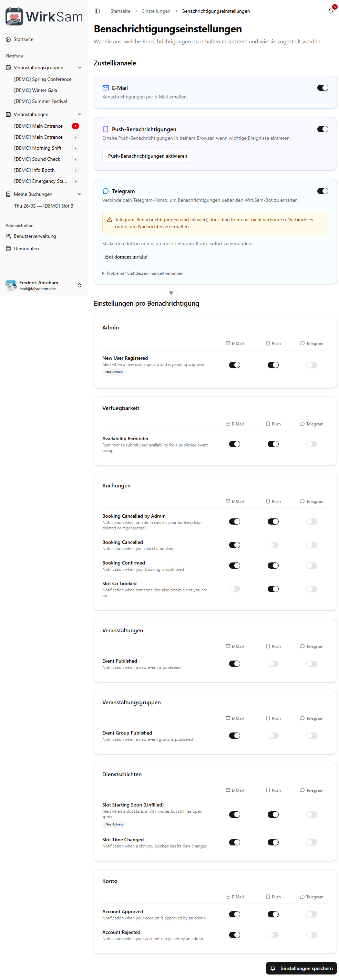Open Startseite via home icon in sidebar

(x=8, y=39)
